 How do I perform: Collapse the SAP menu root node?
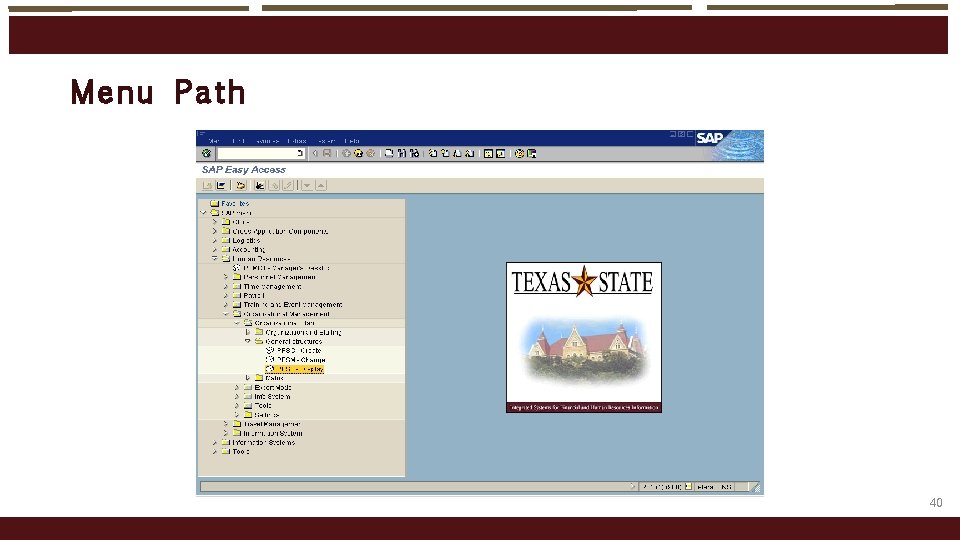[x=203, y=212]
